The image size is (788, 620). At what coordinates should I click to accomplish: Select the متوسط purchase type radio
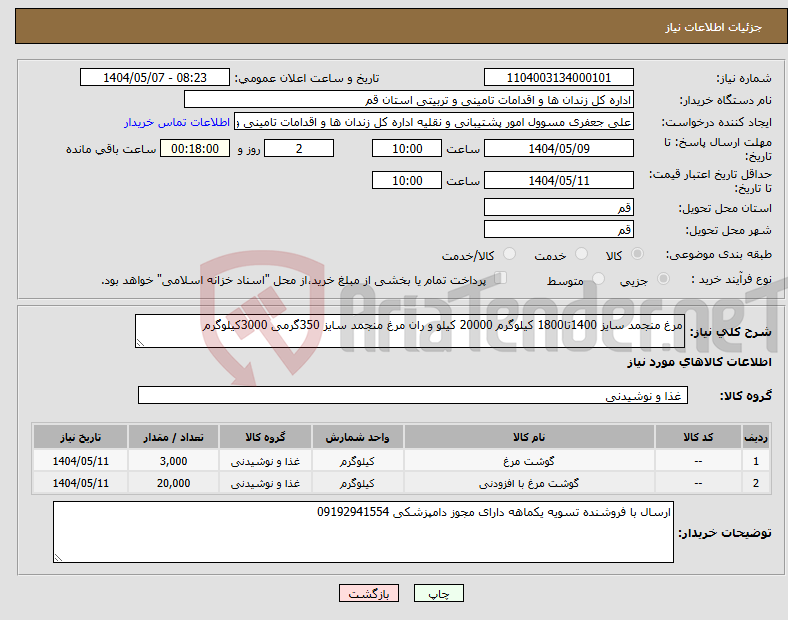(598, 279)
